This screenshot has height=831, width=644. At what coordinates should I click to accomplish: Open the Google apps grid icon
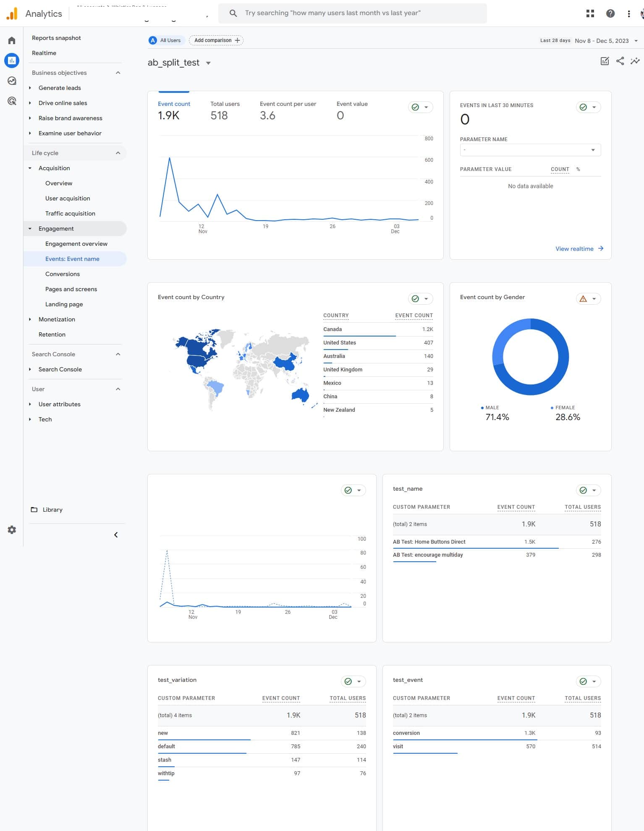pyautogui.click(x=590, y=13)
